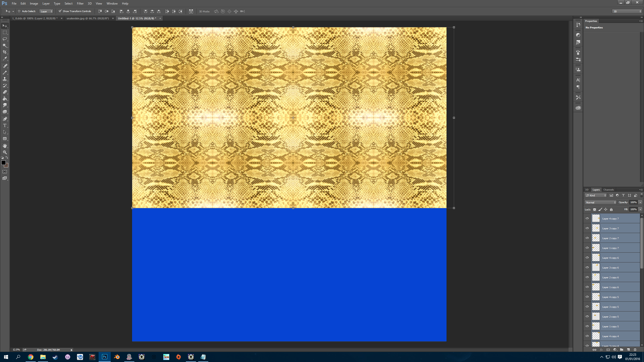Pick the Magic Wand tool
The image size is (644, 362).
coord(5,46)
